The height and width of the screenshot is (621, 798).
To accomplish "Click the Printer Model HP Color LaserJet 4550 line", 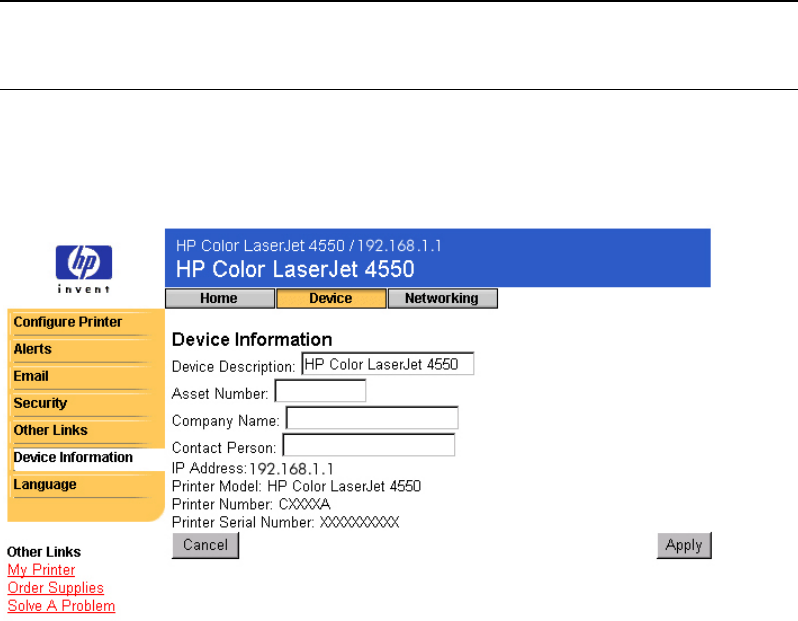I will (296, 486).
